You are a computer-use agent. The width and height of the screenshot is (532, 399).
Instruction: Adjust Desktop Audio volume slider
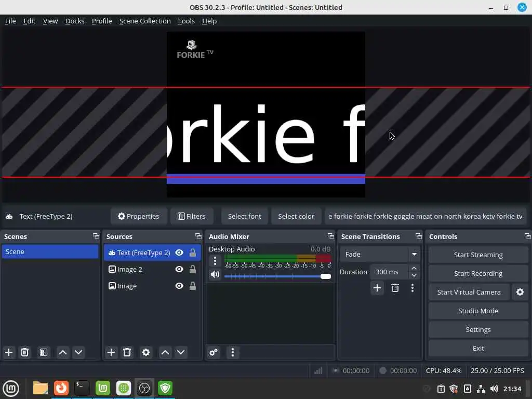pos(277,276)
